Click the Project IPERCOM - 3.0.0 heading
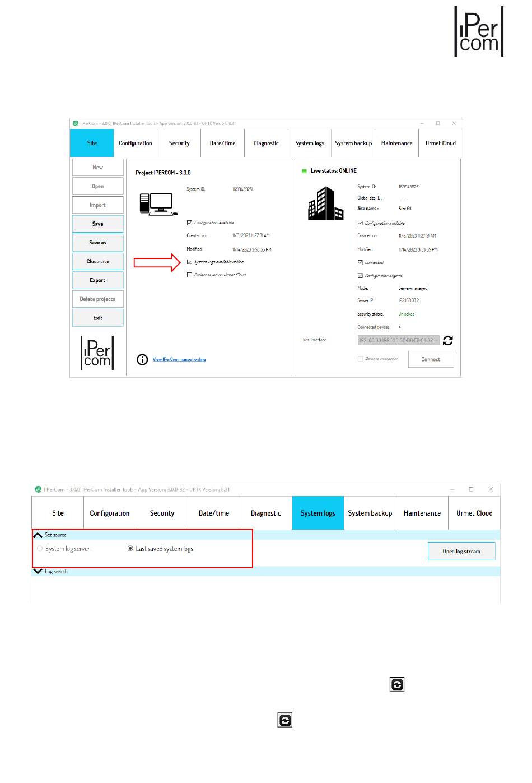532x783 pixels. [x=163, y=173]
